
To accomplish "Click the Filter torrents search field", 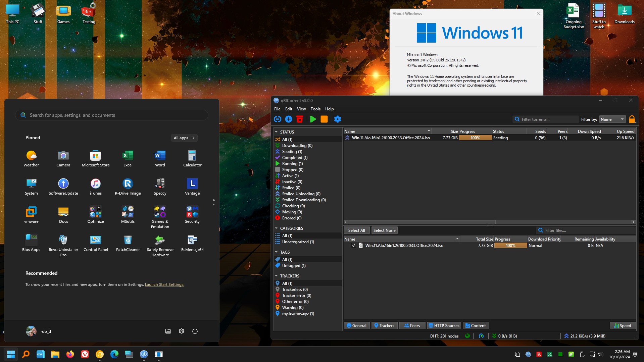I will tap(545, 119).
